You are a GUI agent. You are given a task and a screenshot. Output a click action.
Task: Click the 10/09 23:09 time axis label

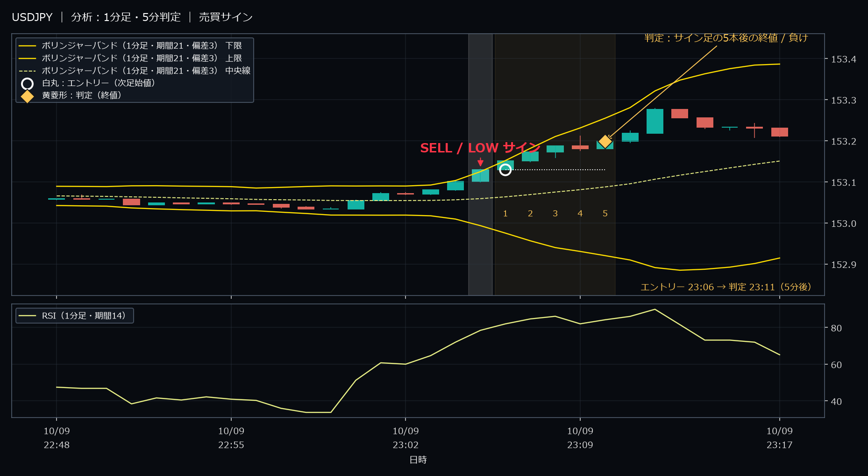pos(580,438)
